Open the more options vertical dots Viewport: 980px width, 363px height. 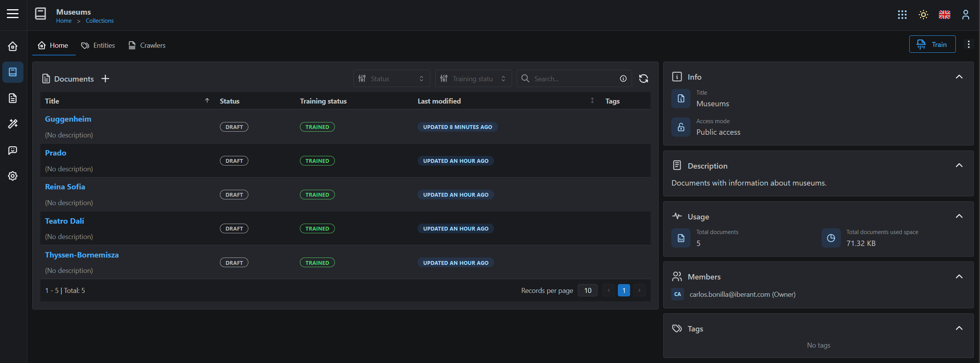pos(968,44)
